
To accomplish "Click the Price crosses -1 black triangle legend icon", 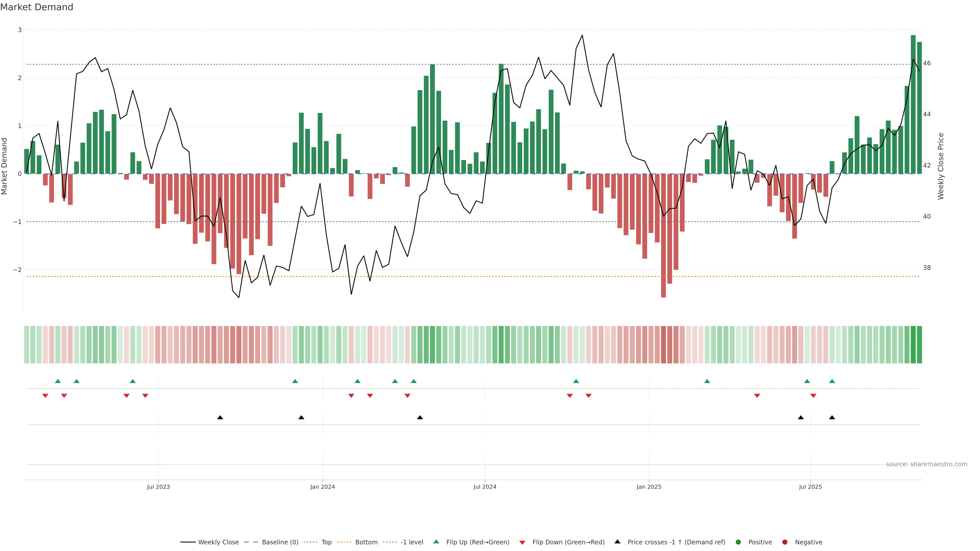I will coord(617,542).
